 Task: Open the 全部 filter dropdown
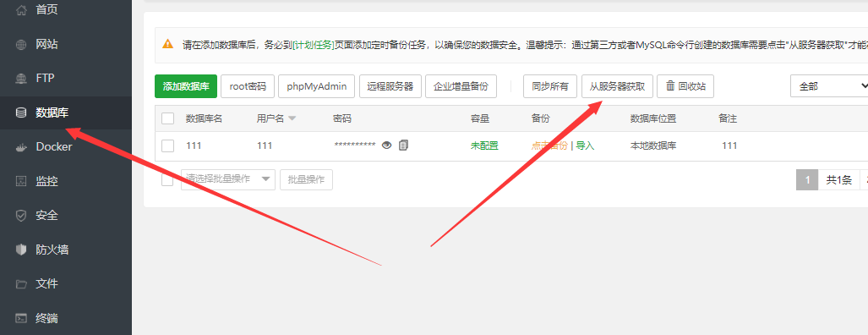829,86
